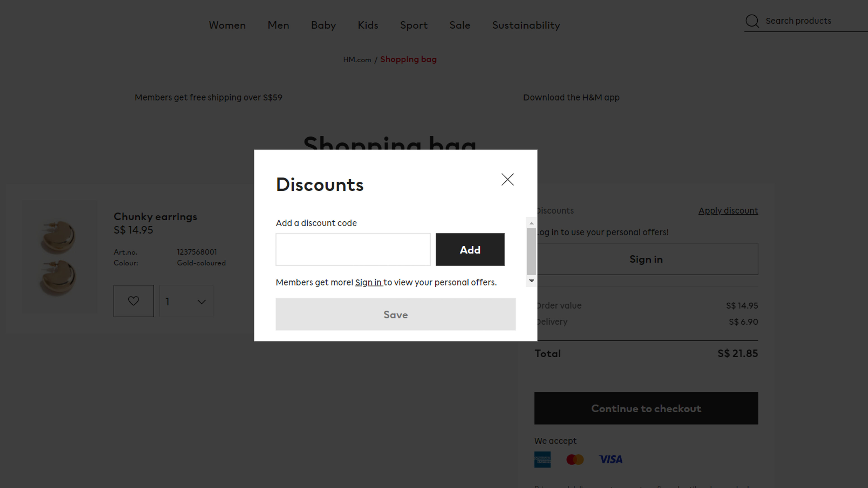The image size is (868, 488).
Task: Open the quantity dropdown showing 1
Action: tap(186, 301)
